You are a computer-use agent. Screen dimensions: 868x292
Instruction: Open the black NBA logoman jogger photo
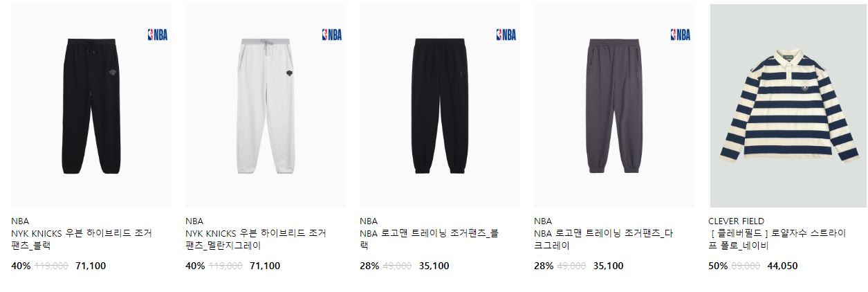click(x=440, y=106)
